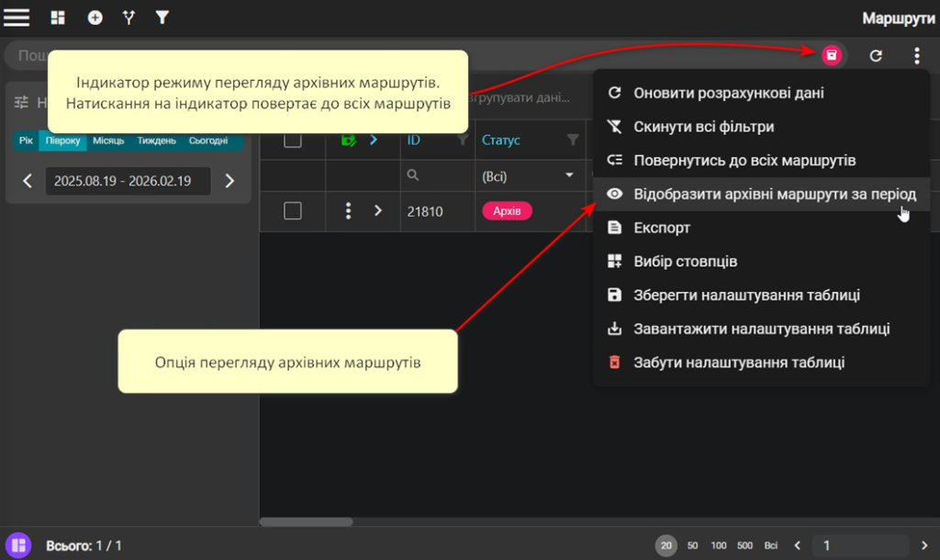Click the merge routes fork icon
Screen dimensions: 940x560
[x=129, y=18]
